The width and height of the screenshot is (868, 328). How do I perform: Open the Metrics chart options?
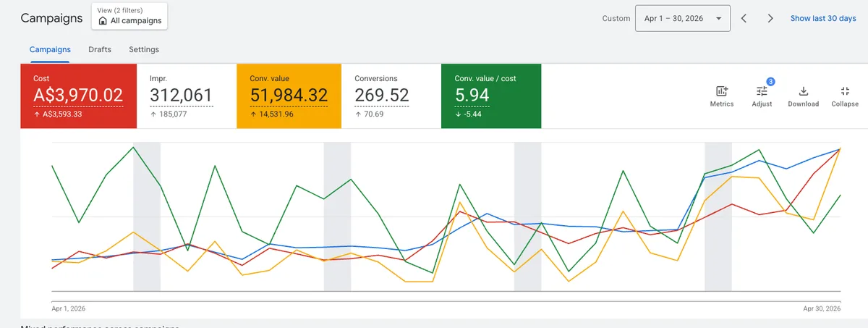tap(721, 96)
